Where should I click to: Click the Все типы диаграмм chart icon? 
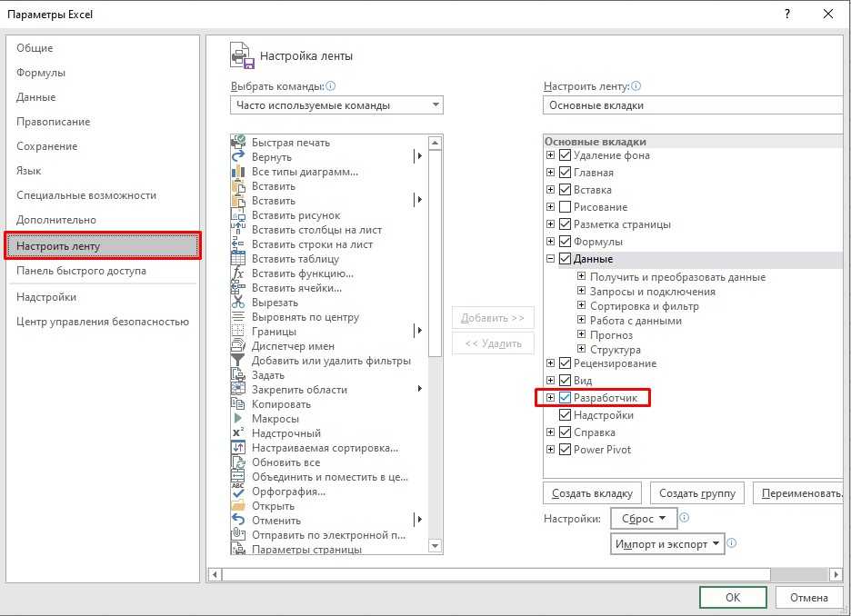coord(239,172)
